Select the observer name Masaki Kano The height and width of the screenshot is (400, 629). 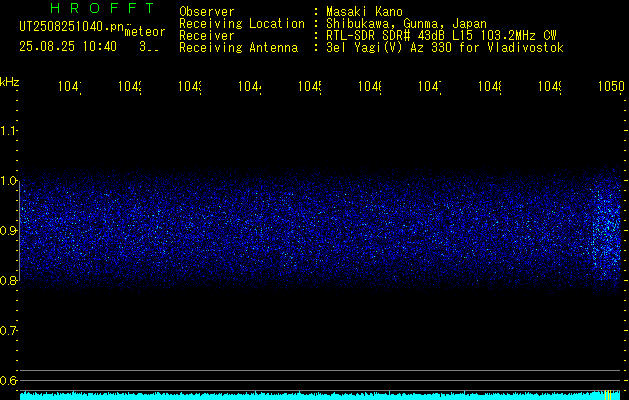coord(364,12)
